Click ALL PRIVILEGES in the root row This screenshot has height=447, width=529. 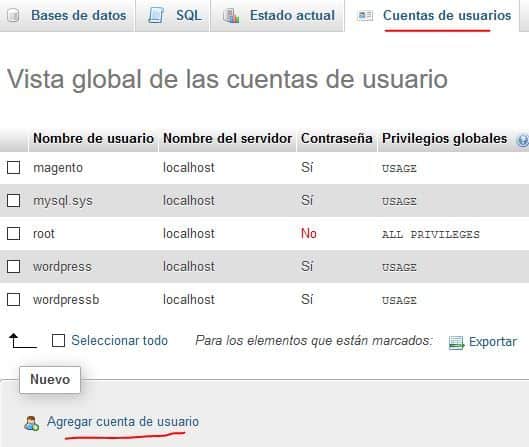pos(430,234)
